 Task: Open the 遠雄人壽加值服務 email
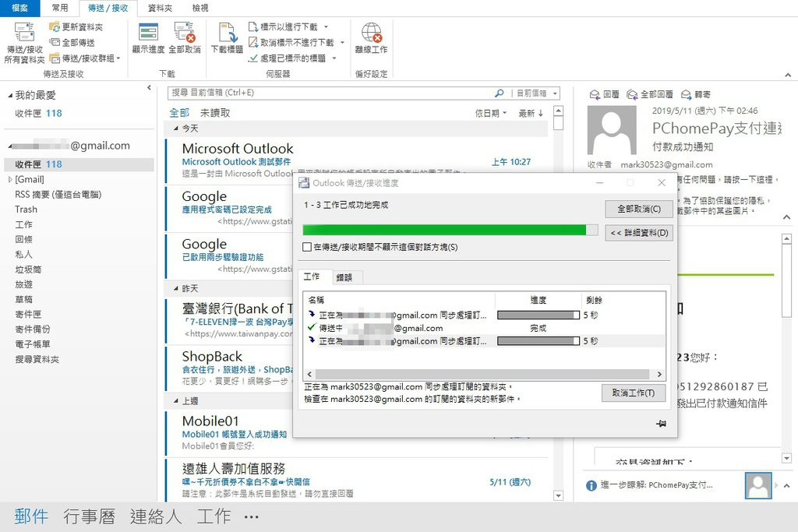pyautogui.click(x=356, y=481)
